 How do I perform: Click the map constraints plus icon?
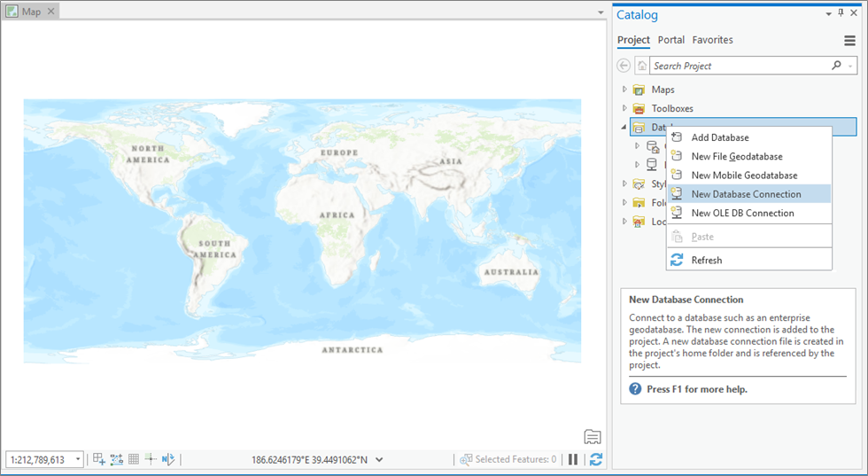click(x=151, y=459)
